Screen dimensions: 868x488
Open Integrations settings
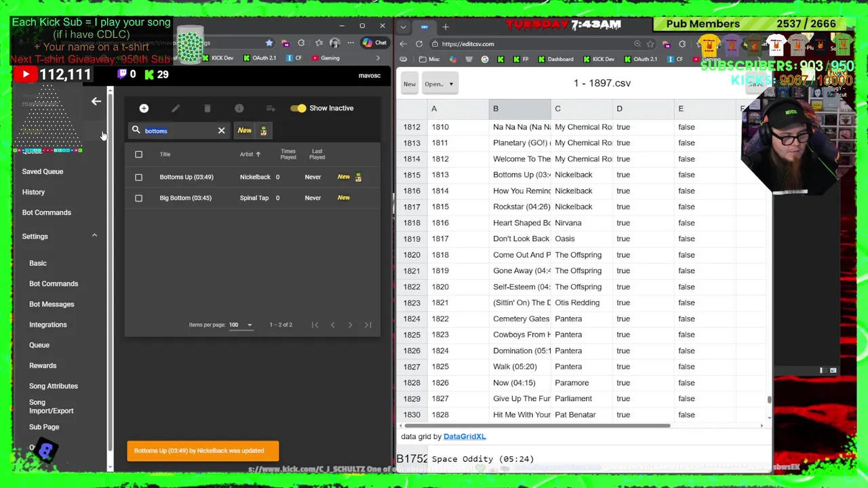(x=48, y=325)
